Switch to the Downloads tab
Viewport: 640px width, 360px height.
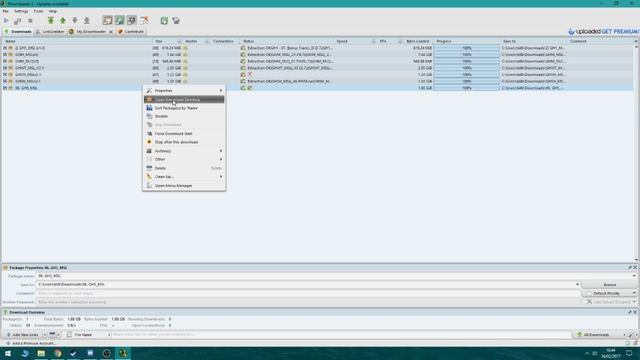point(18,31)
